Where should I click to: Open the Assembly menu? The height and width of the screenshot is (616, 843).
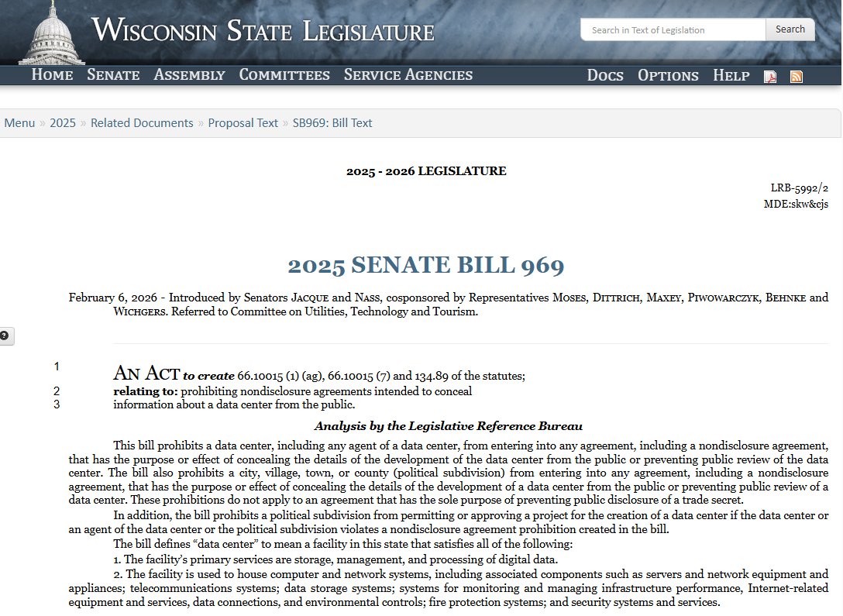(x=189, y=74)
